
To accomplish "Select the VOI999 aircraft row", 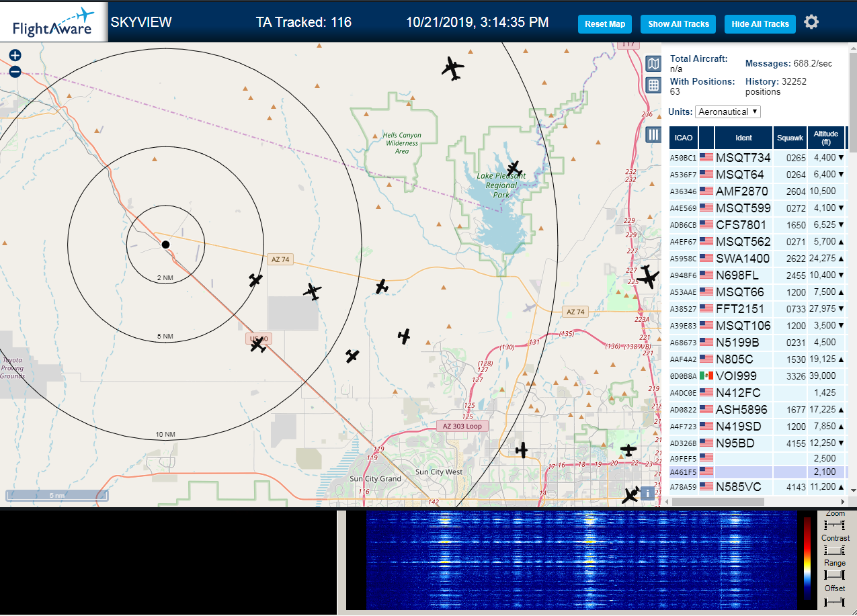I will click(x=758, y=376).
